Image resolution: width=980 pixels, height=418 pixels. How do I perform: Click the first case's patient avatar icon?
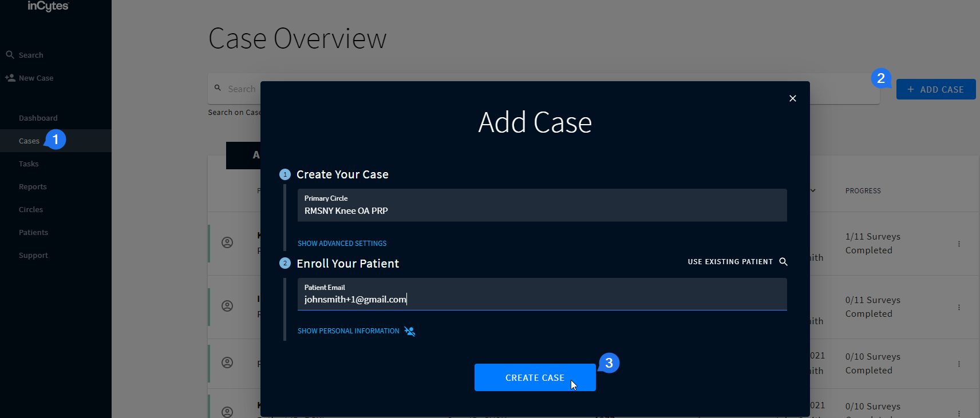pos(227,242)
